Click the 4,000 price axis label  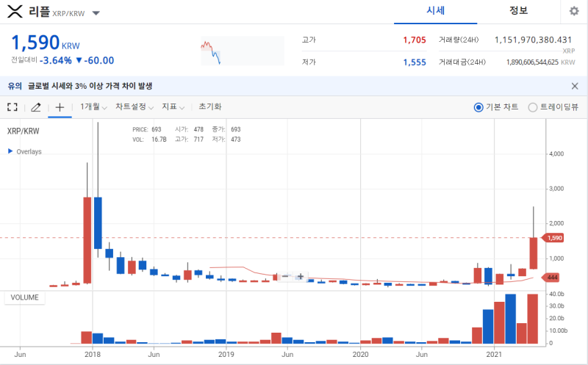point(556,154)
